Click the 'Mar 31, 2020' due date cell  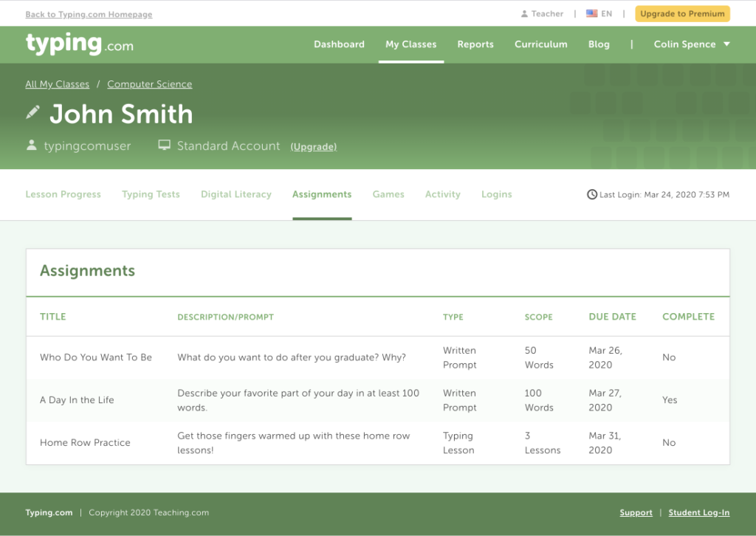tap(605, 442)
